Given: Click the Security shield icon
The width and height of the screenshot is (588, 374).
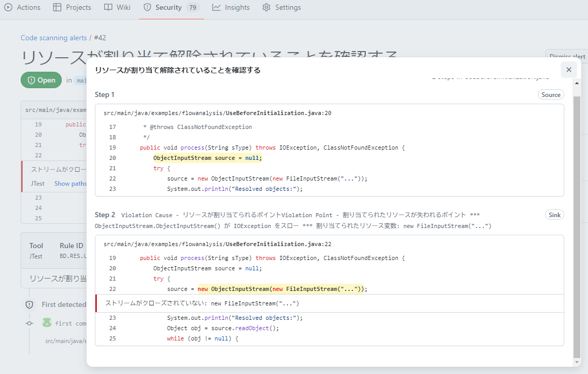Looking at the screenshot, I should pos(147,7).
